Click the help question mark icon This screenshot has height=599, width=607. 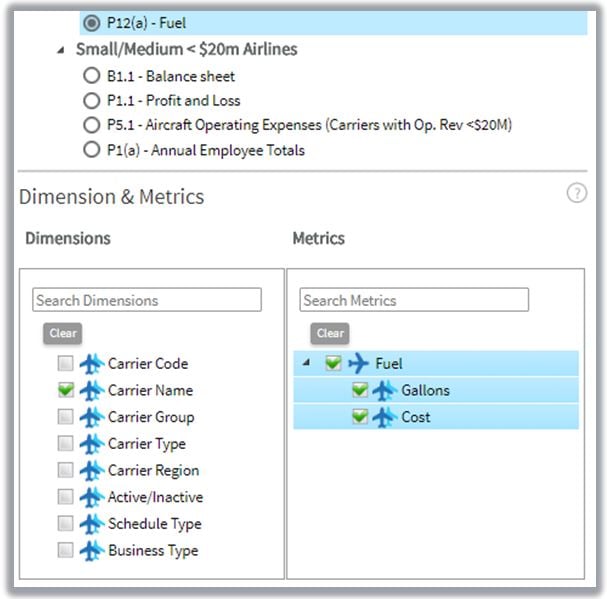[x=577, y=194]
